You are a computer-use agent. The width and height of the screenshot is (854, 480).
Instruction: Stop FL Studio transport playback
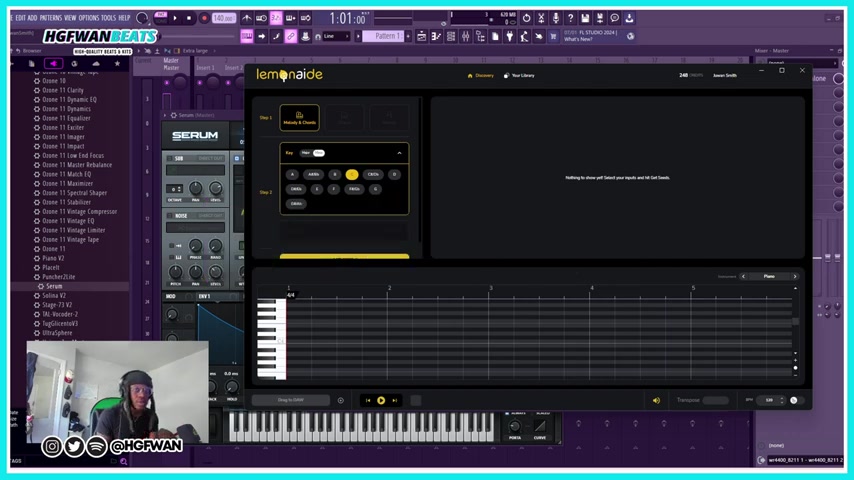click(189, 18)
